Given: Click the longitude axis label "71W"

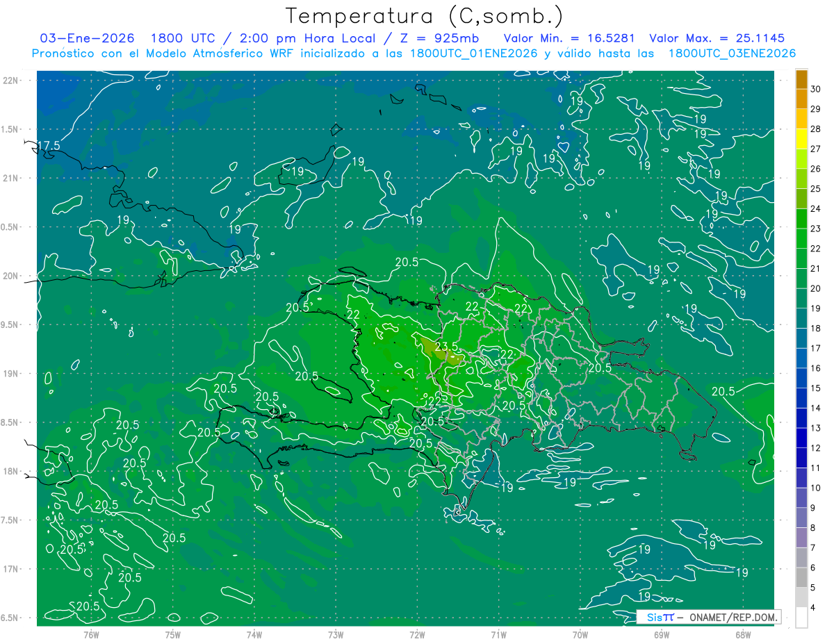Looking at the screenshot, I should [498, 634].
